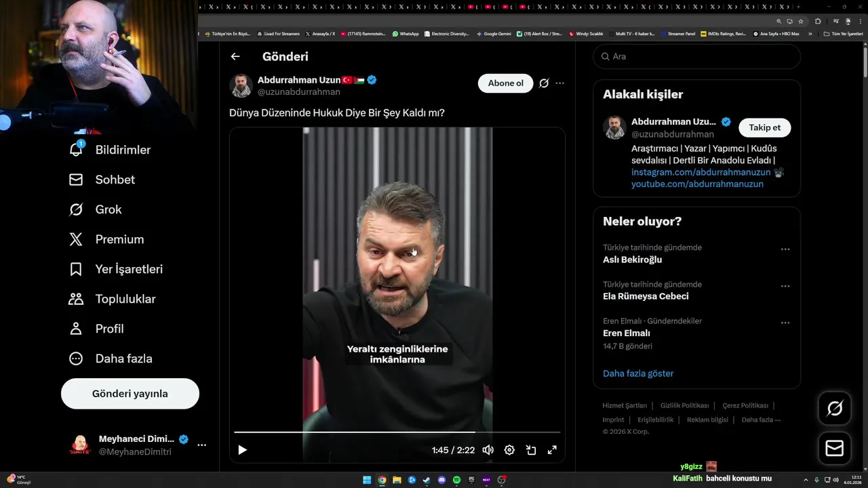The width and height of the screenshot is (868, 488).
Task: Click the picture-in-picture video icon
Action: click(531, 450)
